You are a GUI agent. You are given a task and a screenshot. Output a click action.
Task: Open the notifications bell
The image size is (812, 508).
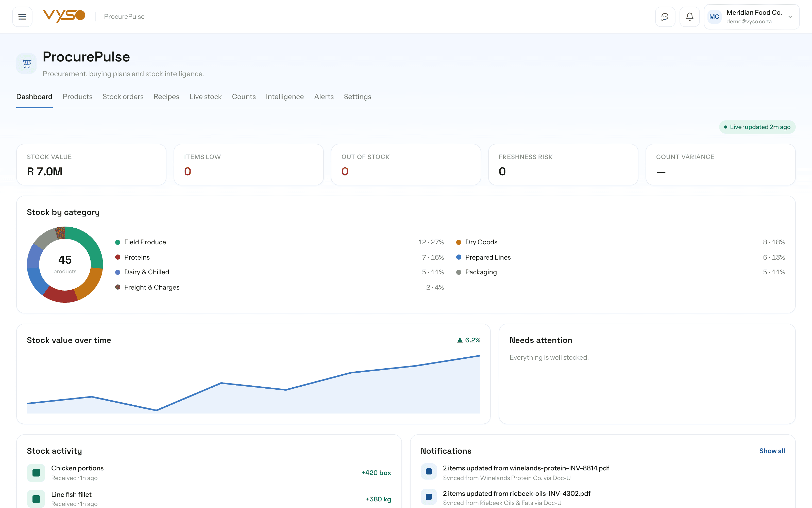(x=689, y=17)
